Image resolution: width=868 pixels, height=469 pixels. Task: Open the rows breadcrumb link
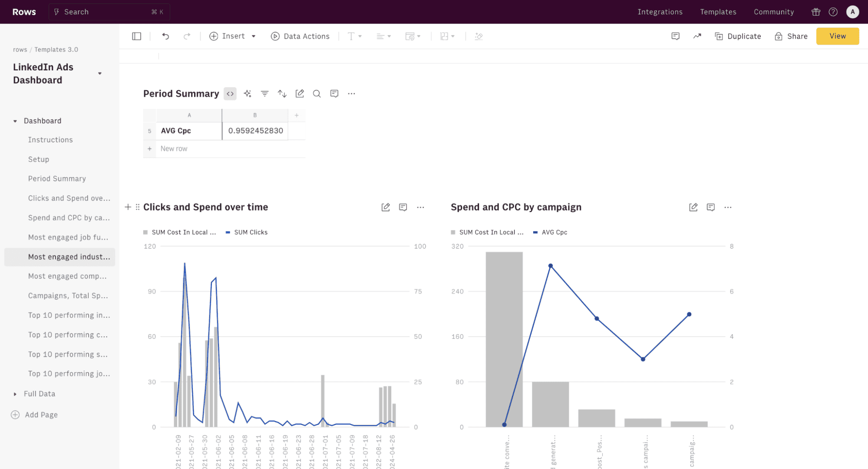tap(20, 49)
